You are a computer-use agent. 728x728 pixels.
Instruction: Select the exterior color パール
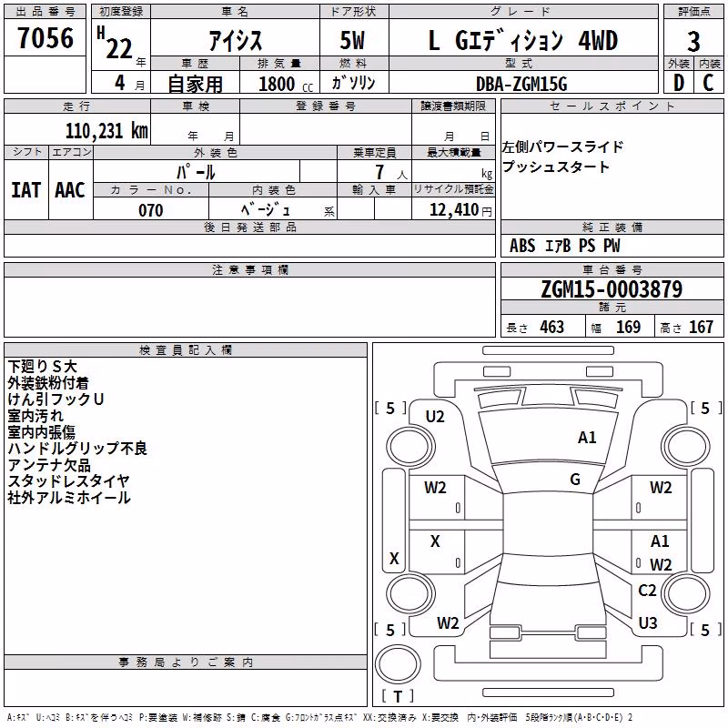coord(196,172)
